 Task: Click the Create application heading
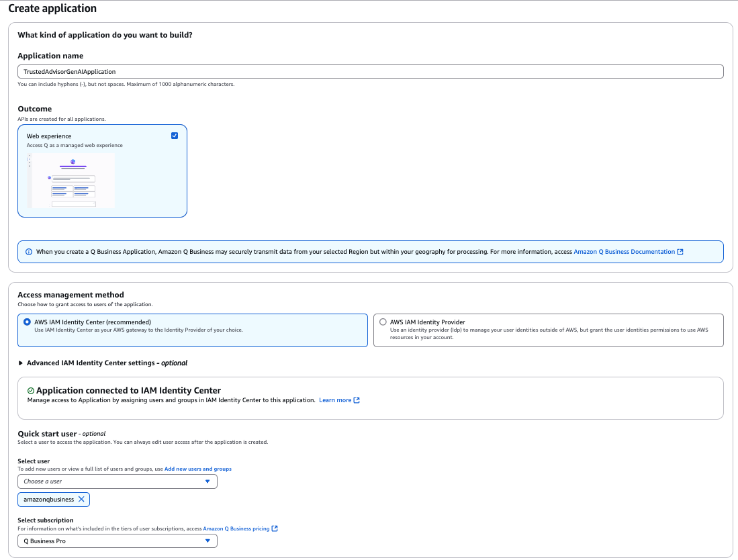pyautogui.click(x=52, y=9)
